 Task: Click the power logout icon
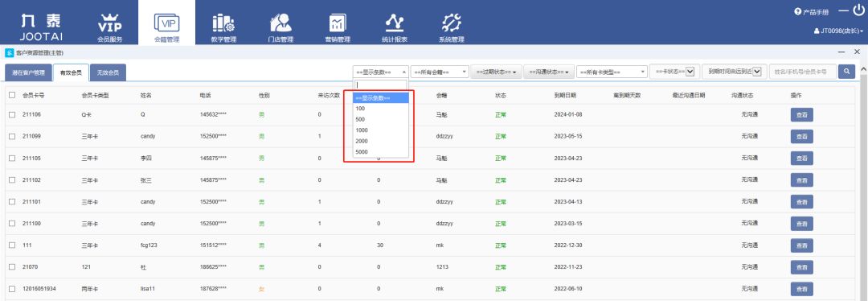coord(858,10)
